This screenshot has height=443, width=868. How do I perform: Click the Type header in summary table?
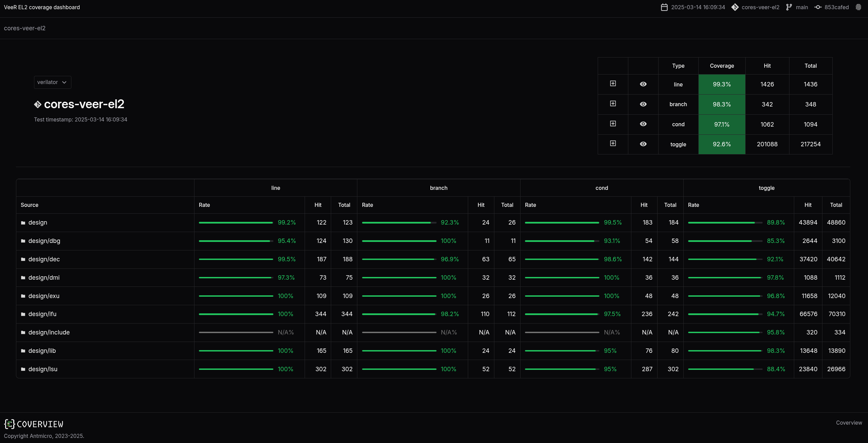tap(678, 66)
